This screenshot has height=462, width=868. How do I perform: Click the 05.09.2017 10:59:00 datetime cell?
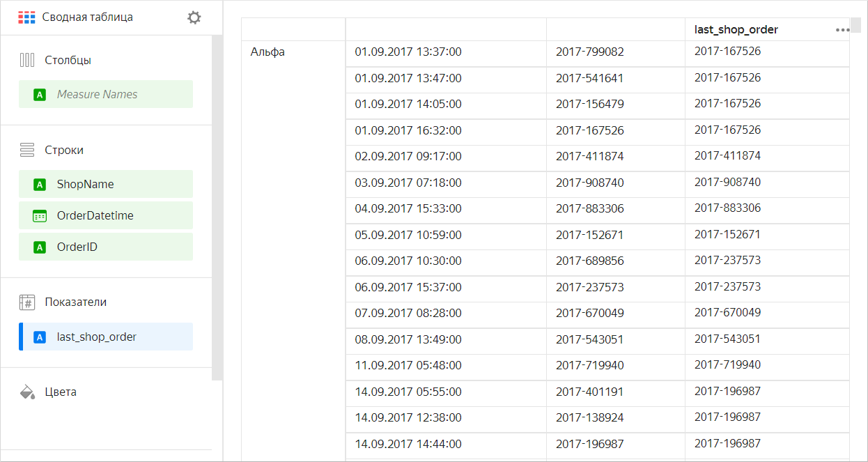(x=408, y=235)
